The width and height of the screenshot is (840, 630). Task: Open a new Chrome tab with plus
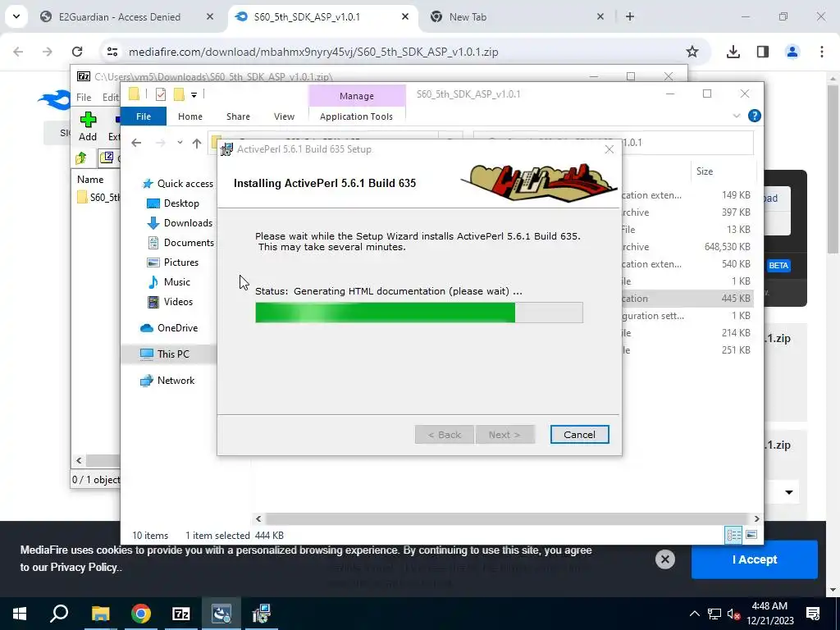(x=630, y=16)
